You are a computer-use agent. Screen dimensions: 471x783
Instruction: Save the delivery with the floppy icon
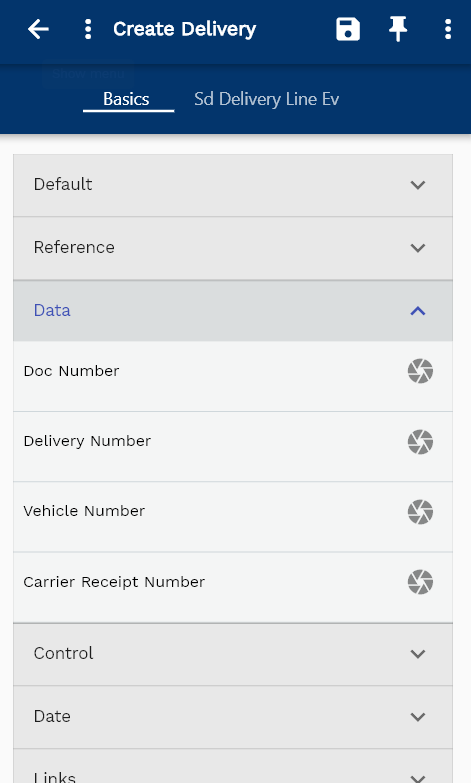tap(348, 29)
